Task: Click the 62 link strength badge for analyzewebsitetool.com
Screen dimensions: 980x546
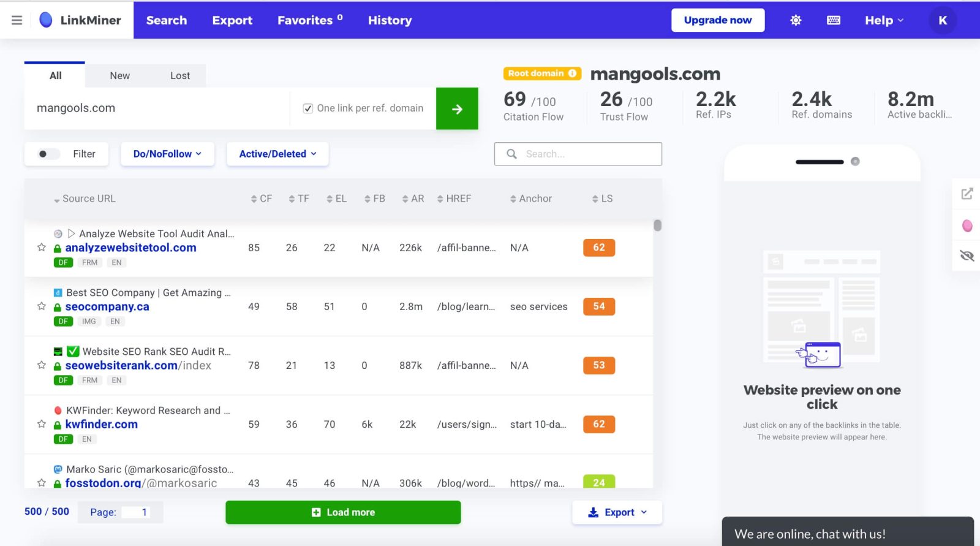Action: [x=599, y=248]
